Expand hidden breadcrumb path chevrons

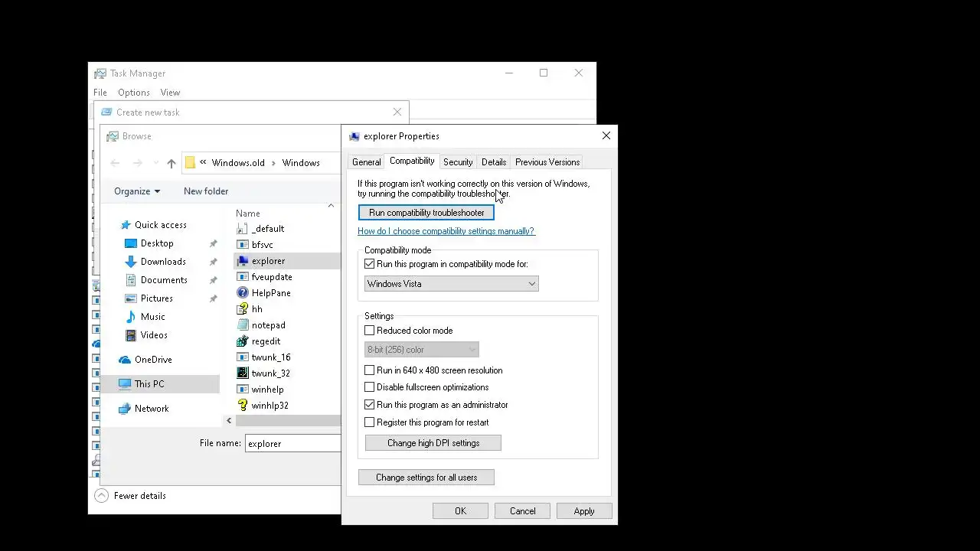pos(203,163)
